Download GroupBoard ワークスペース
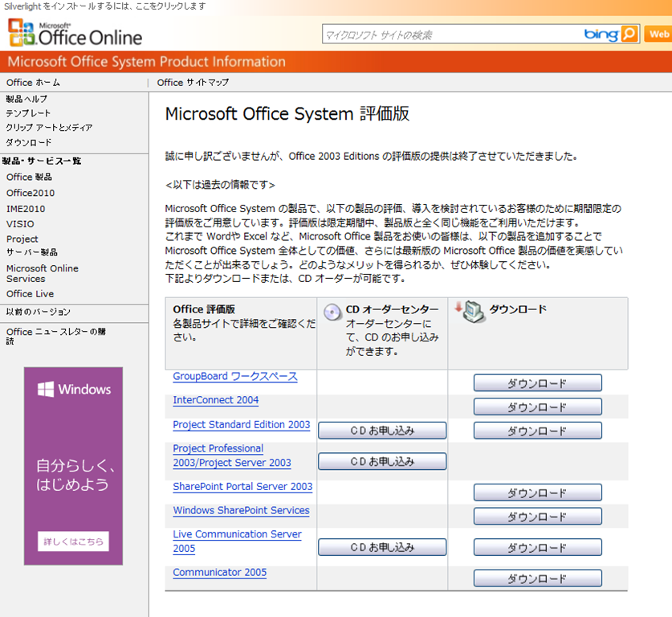Screen dimensions: 672x617 pyautogui.click(x=537, y=383)
